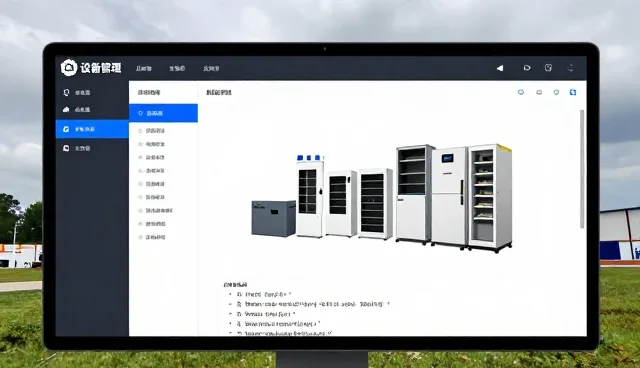Screen dimensions: 640x368
Task: Click the green shield outline icon above the content
Action: pos(556,93)
